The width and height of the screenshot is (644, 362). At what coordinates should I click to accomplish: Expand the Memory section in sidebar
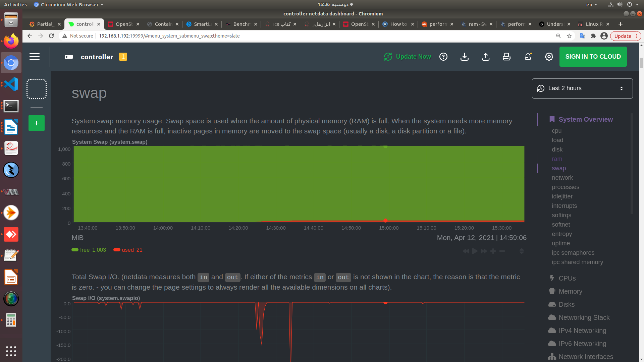[x=570, y=291]
